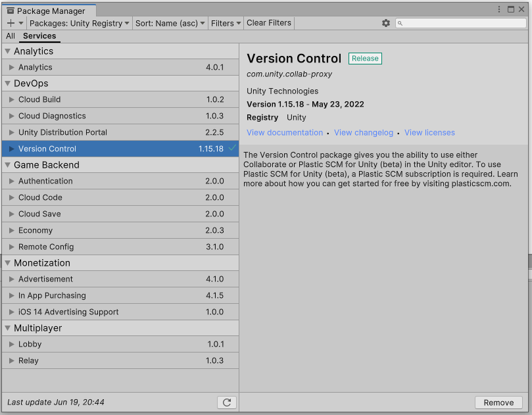Click the Remove package button
Image resolution: width=532 pixels, height=415 pixels.
(498, 403)
